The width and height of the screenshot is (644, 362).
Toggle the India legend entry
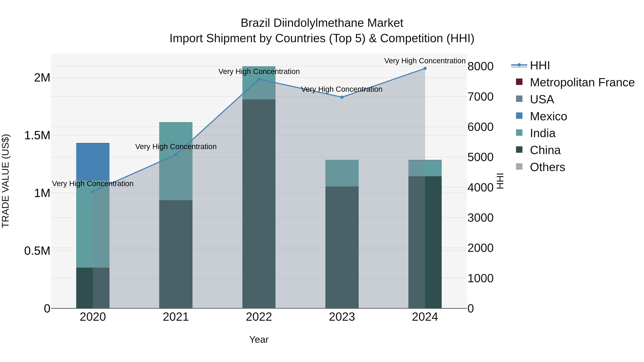(x=535, y=133)
